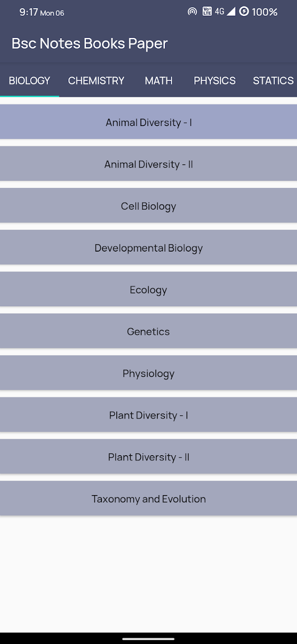Tap the VoLTE status icon
Image resolution: width=297 pixels, height=644 pixels.
point(207,11)
